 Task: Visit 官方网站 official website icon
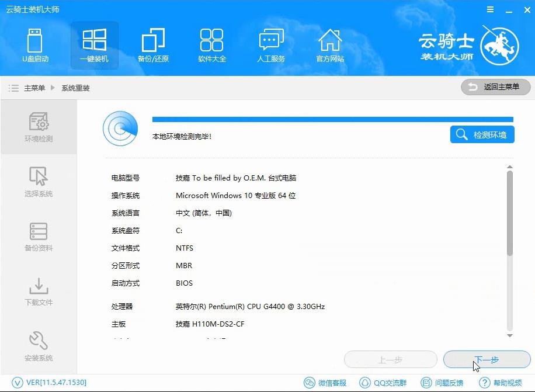click(330, 45)
